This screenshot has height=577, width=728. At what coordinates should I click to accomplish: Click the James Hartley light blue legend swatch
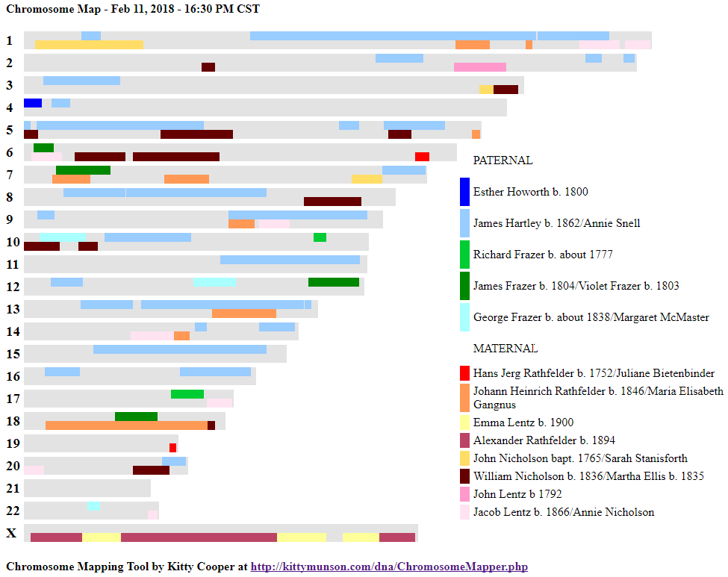464,223
